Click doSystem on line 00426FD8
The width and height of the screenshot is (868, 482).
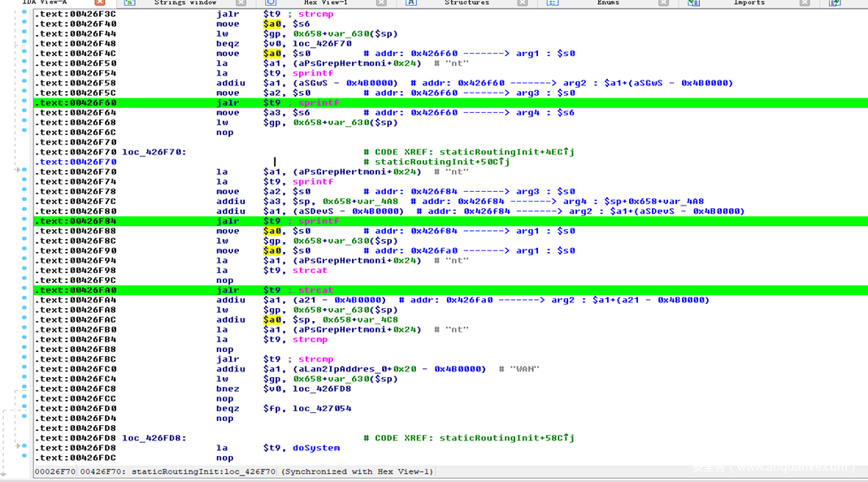click(x=316, y=448)
